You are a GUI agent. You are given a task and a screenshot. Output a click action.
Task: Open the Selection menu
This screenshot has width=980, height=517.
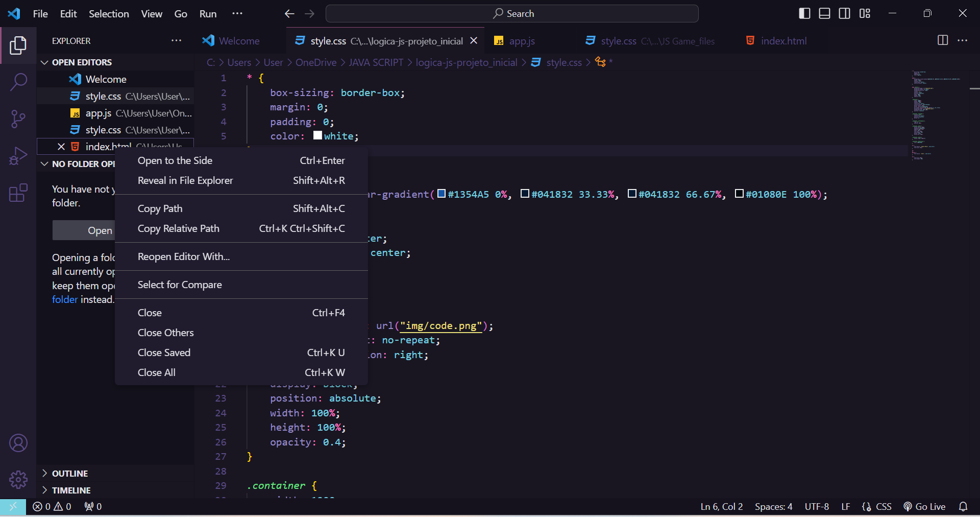(109, 13)
